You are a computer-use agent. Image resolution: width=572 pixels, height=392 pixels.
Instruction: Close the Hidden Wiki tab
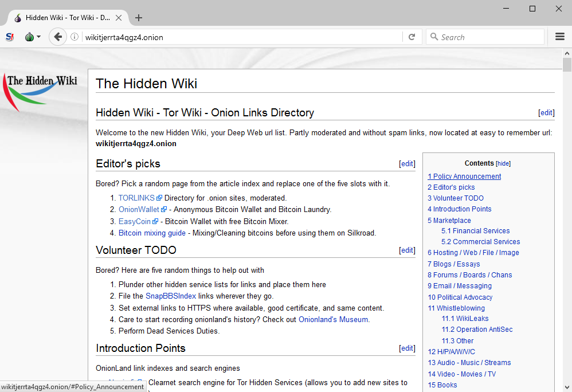[119, 18]
